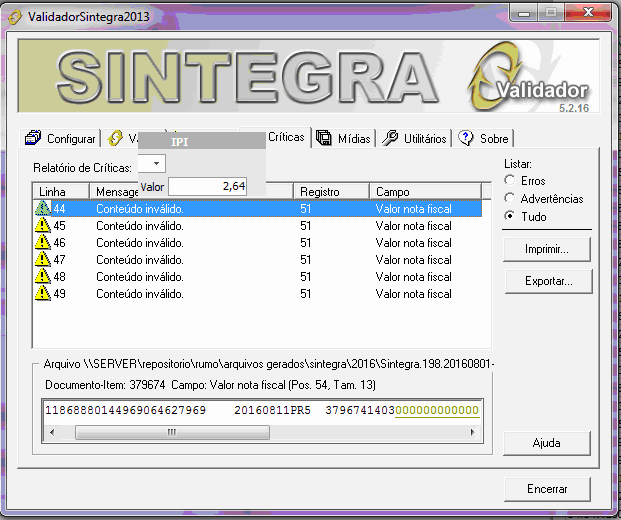The width and height of the screenshot is (621, 520).
Task: Open the Utilitários tab
Action: [x=414, y=139]
